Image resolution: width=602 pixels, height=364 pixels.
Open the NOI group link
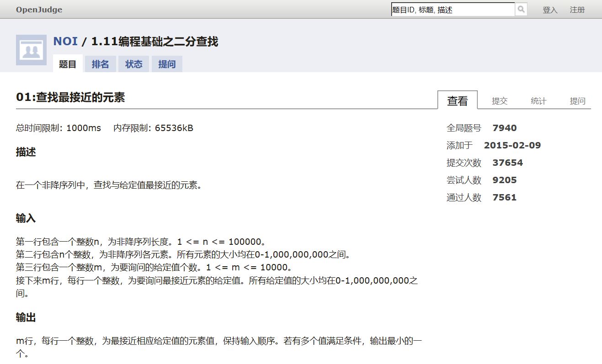(x=65, y=42)
